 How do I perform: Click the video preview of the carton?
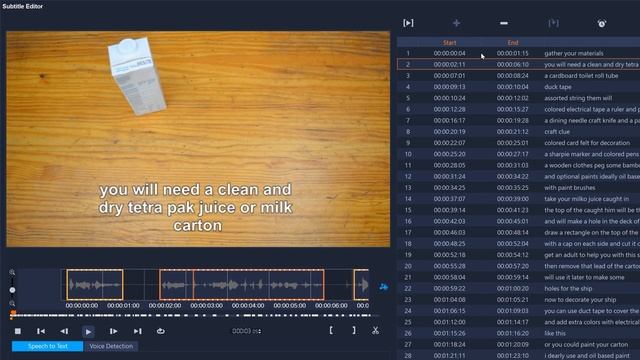(198, 139)
